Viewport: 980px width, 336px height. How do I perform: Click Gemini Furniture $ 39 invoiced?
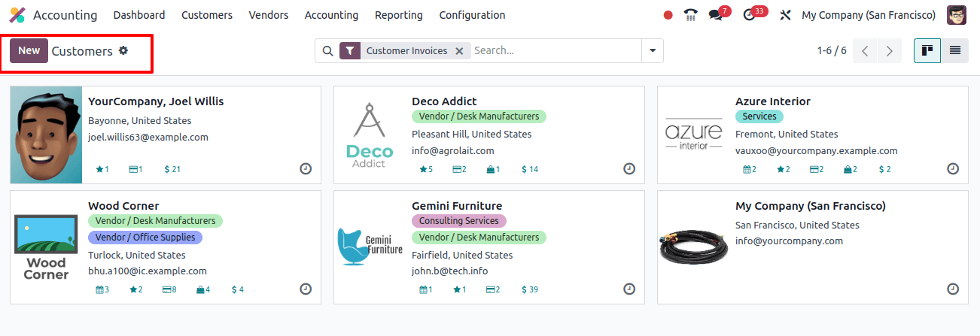tap(530, 289)
